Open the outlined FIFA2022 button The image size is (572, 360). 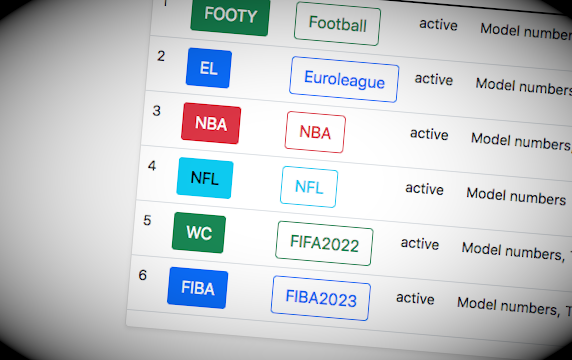(324, 243)
